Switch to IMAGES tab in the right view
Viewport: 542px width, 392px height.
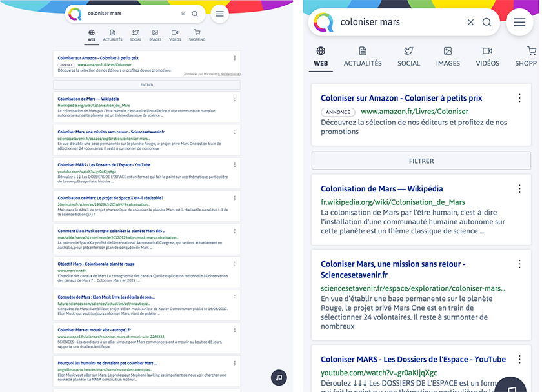[x=448, y=57]
